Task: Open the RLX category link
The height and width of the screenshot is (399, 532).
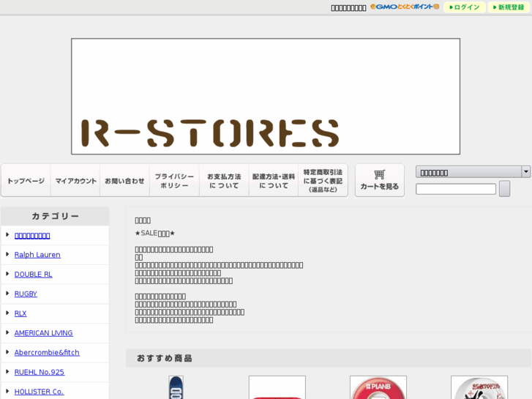Action: (x=20, y=313)
